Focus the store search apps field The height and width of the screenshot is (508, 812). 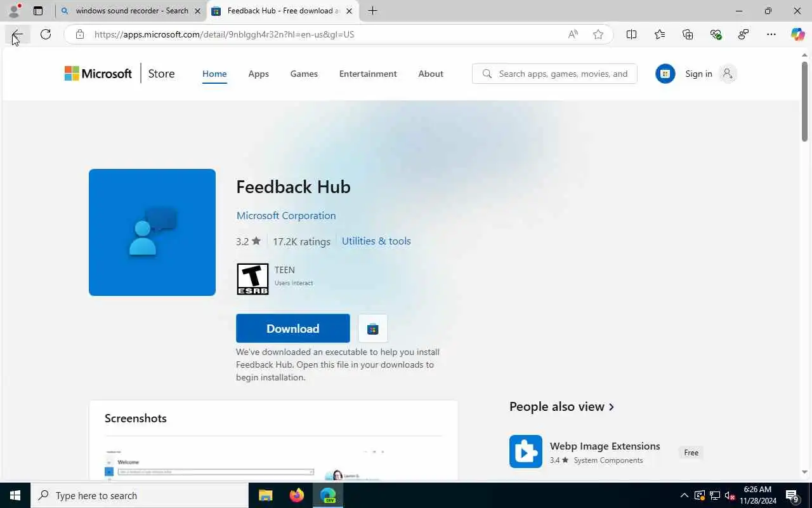click(x=554, y=74)
